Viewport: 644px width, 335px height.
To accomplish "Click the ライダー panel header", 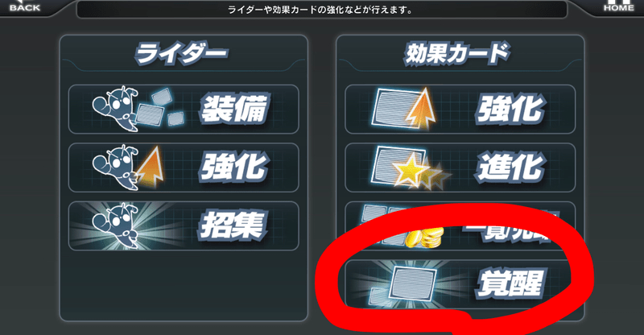I will [x=182, y=54].
